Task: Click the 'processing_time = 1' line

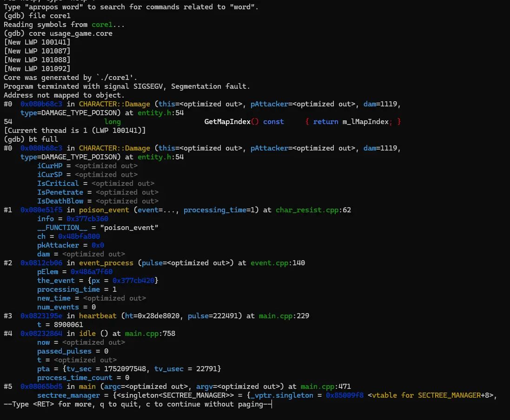Action: (x=77, y=289)
